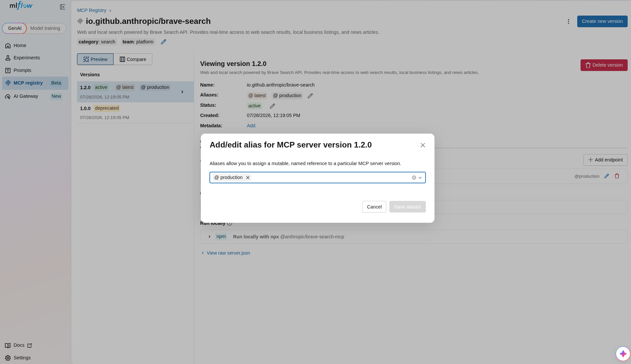Click the Created date value 07/28/2026

pos(273,115)
